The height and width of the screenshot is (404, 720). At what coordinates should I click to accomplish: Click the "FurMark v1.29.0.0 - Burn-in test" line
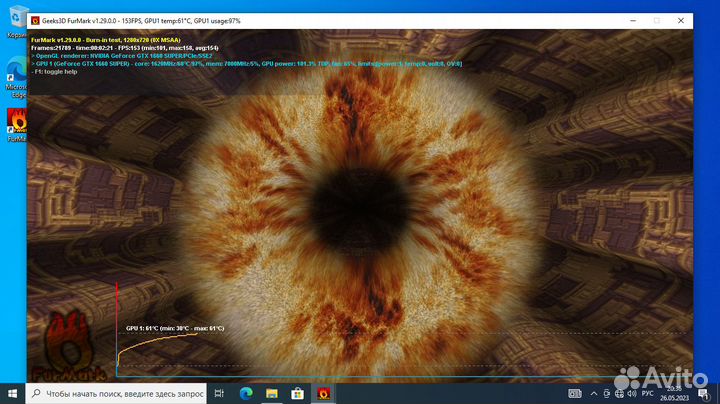[x=106, y=40]
